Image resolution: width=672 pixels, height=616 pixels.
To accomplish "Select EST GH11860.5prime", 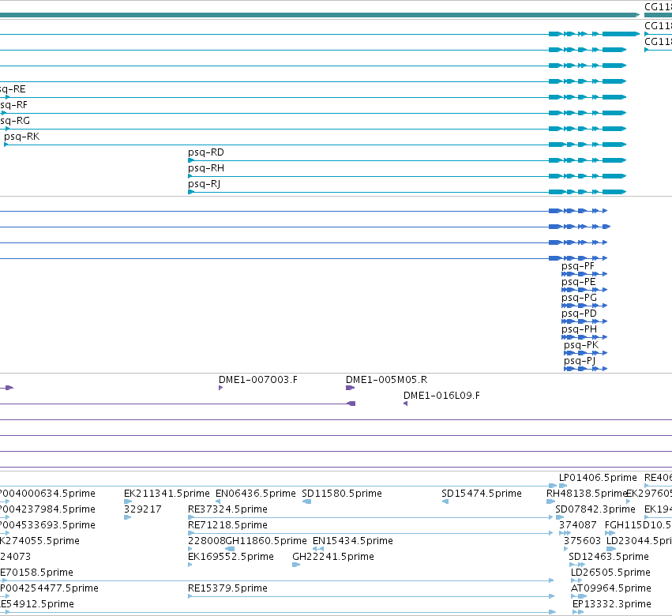I will pyautogui.click(x=266, y=541).
